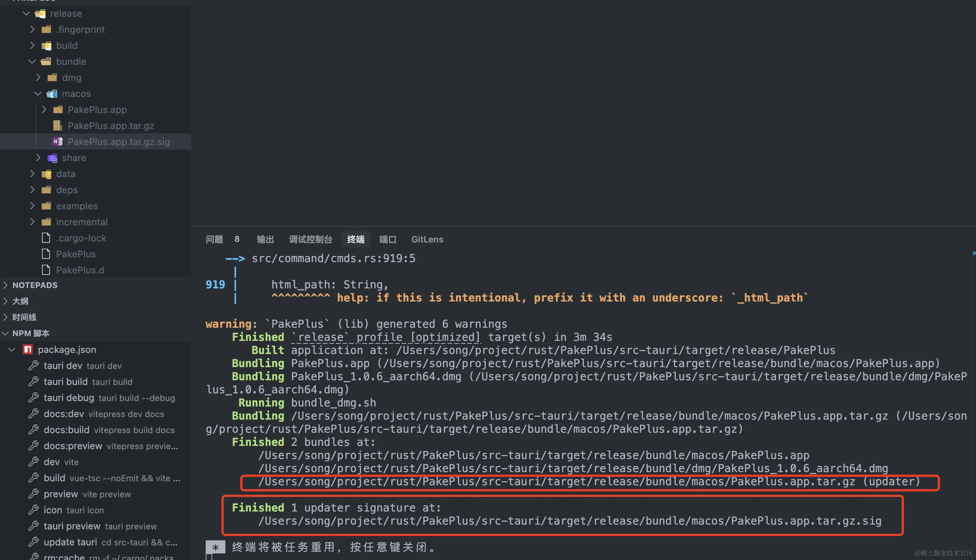
Task: Switch to the 调试控制台 tab
Action: [x=310, y=239]
